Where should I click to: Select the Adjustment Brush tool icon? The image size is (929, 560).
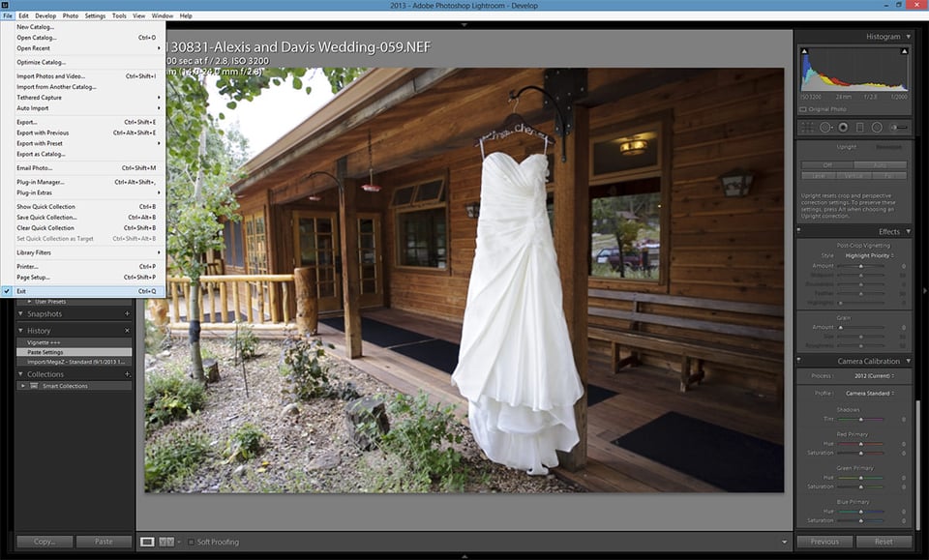click(x=899, y=128)
